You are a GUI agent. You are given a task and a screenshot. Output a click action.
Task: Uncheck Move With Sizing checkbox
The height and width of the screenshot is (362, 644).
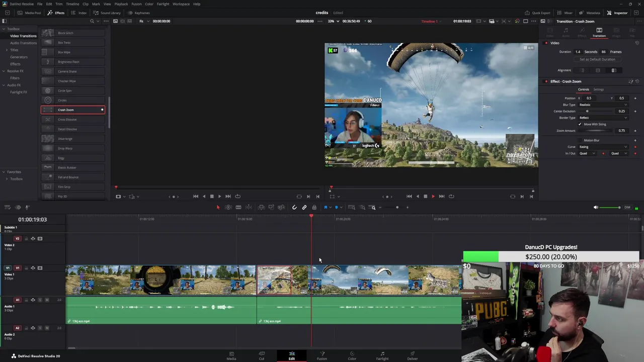(580, 124)
